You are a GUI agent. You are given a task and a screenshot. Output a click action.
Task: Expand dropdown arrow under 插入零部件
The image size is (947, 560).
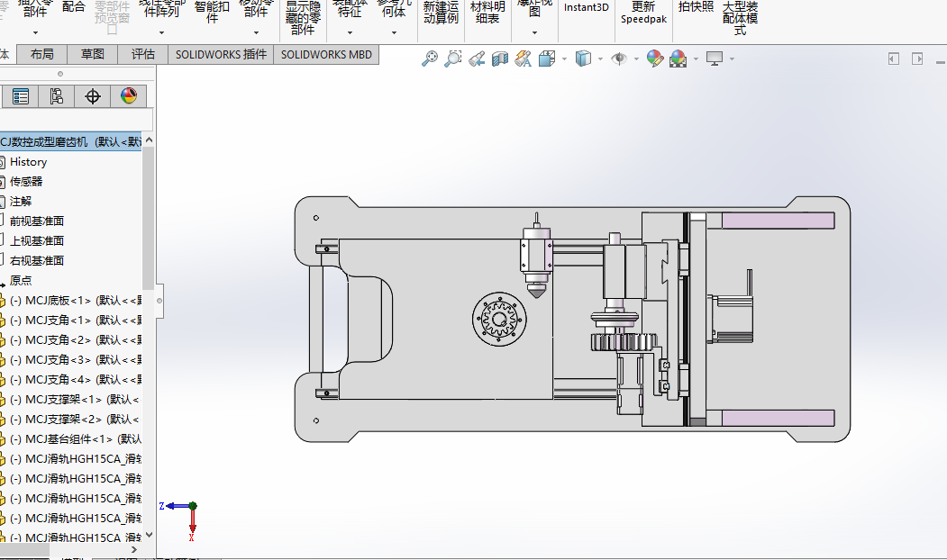(35, 32)
